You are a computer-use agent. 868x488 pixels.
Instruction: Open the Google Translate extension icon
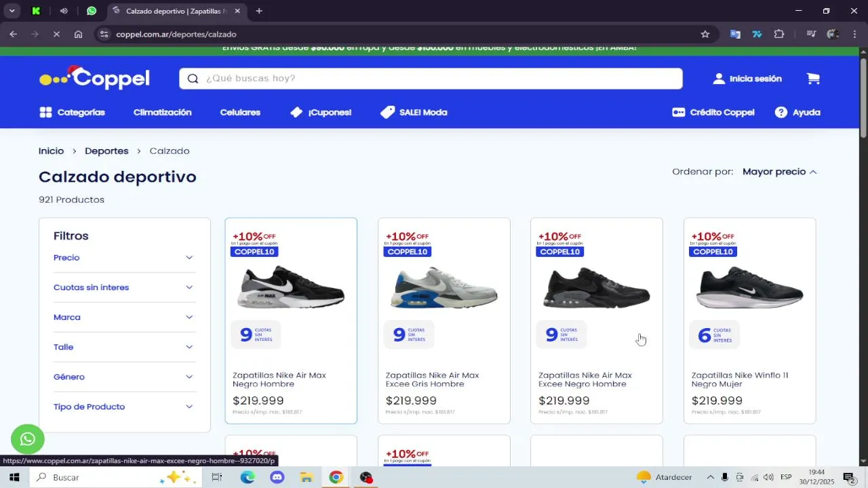[735, 34]
